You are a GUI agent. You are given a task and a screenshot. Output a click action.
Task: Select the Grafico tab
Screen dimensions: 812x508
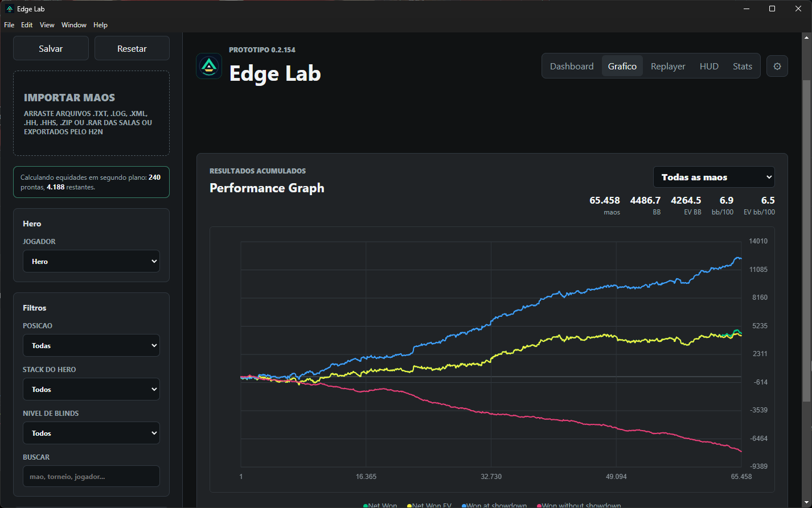coord(622,66)
